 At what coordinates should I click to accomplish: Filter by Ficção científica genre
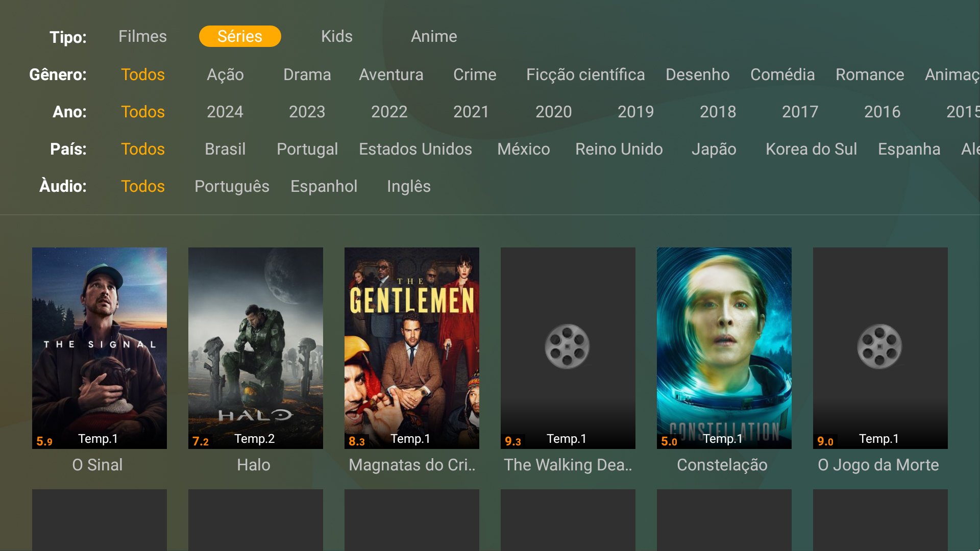point(585,74)
